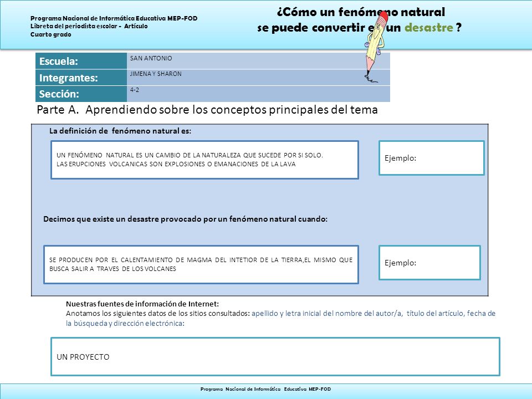Click the Integrantes field with JIMENA Y SHARON

(x=258, y=78)
